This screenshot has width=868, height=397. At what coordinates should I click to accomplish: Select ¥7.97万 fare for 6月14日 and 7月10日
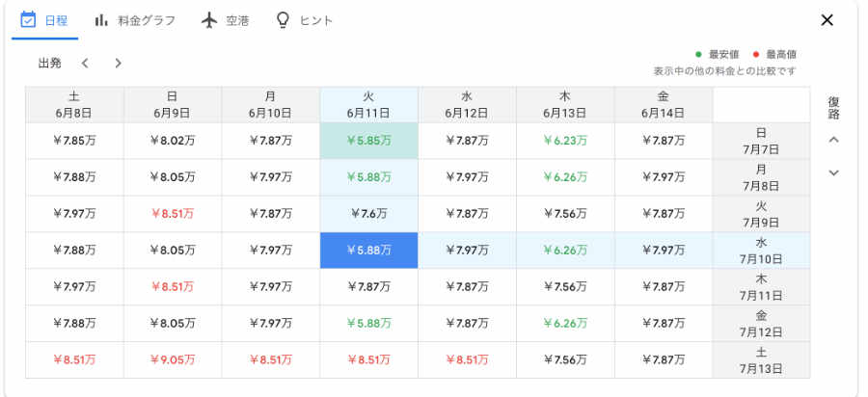[664, 251]
